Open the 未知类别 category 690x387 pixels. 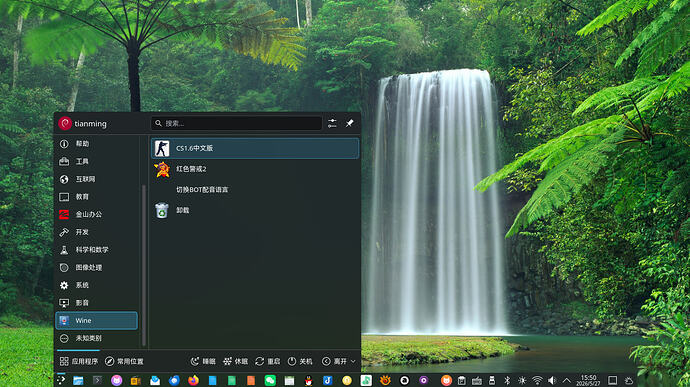[x=96, y=338]
